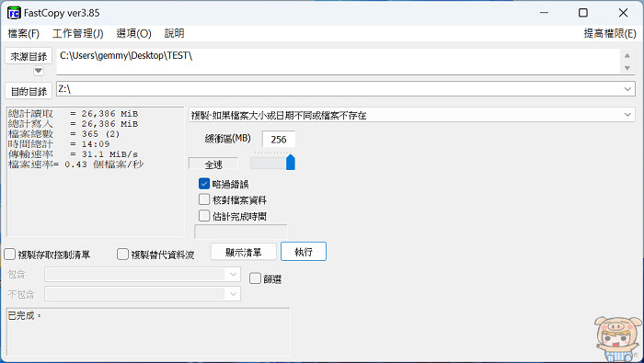The height and width of the screenshot is (363, 644).
Task: Click the source path field C:\Users\gemmy\Desktop\TEST\
Action: point(338,62)
